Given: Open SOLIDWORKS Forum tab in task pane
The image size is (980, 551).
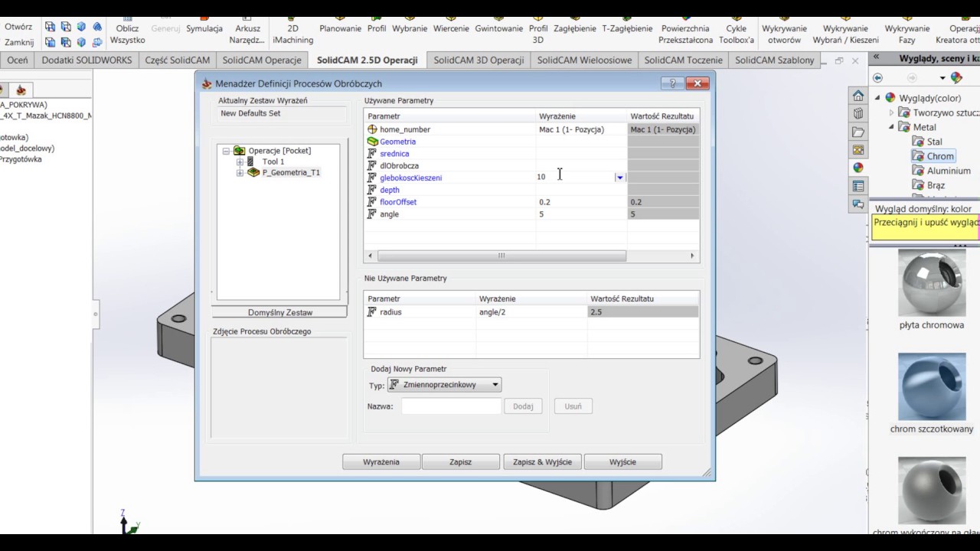Looking at the screenshot, I should tap(858, 204).
